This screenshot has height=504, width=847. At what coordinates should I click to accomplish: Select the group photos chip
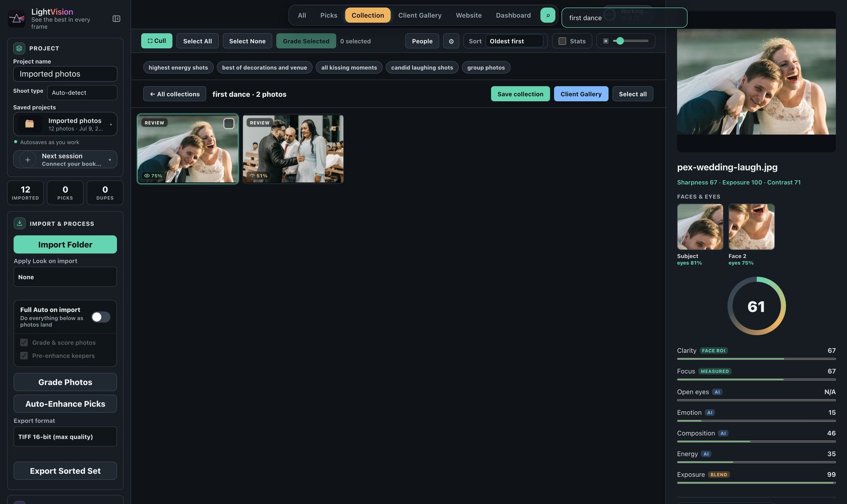(x=486, y=68)
